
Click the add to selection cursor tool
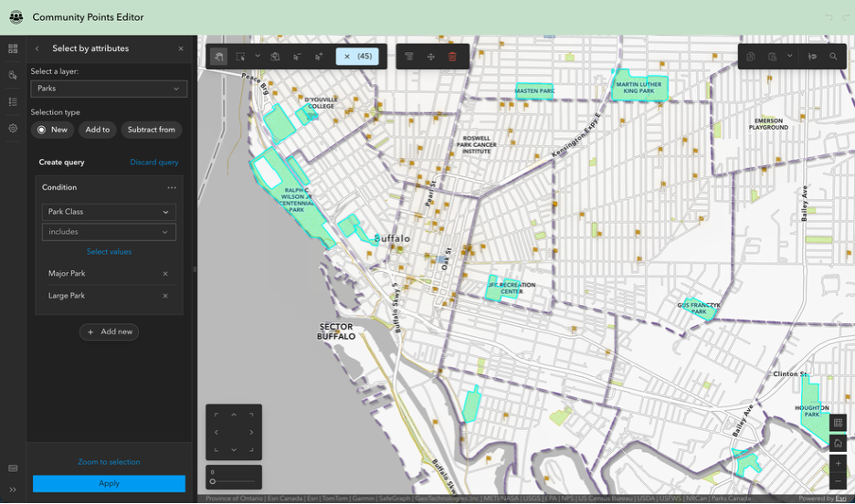pyautogui.click(x=319, y=57)
